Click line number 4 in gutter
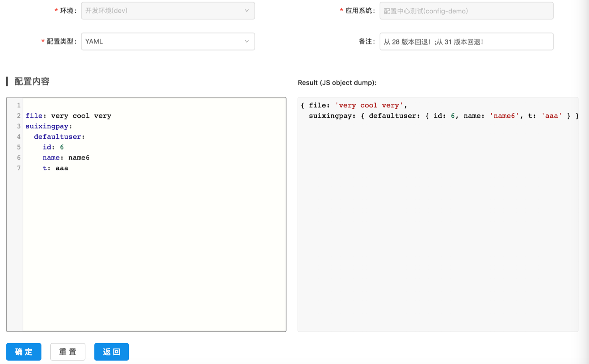The image size is (589, 364). [x=19, y=136]
